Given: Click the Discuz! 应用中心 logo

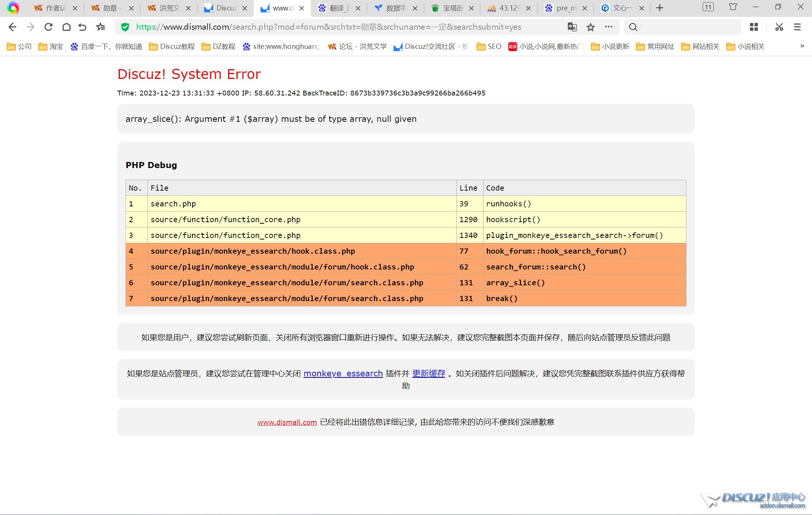Looking at the screenshot, I should coord(753,501).
